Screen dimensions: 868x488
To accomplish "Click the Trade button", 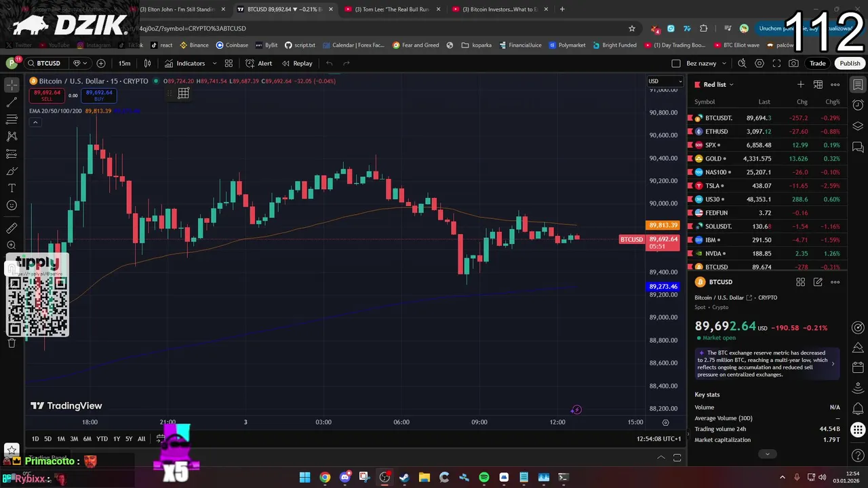I will pyautogui.click(x=818, y=63).
